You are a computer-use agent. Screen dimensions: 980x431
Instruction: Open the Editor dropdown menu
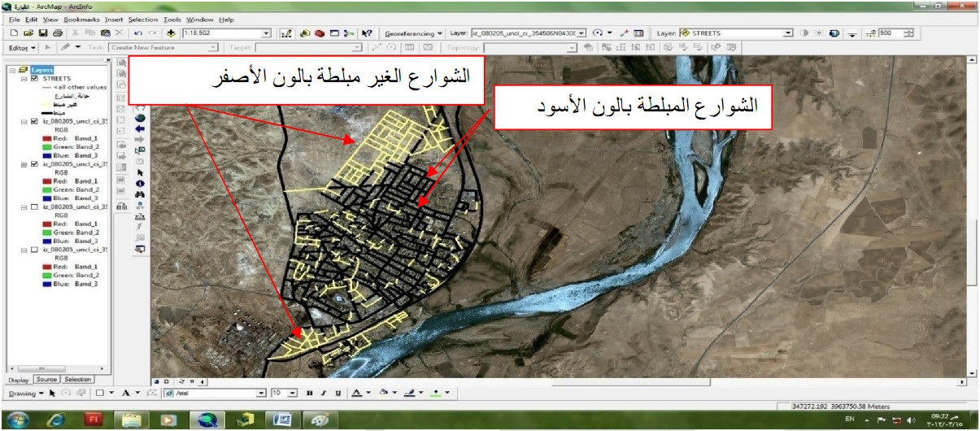(22, 48)
